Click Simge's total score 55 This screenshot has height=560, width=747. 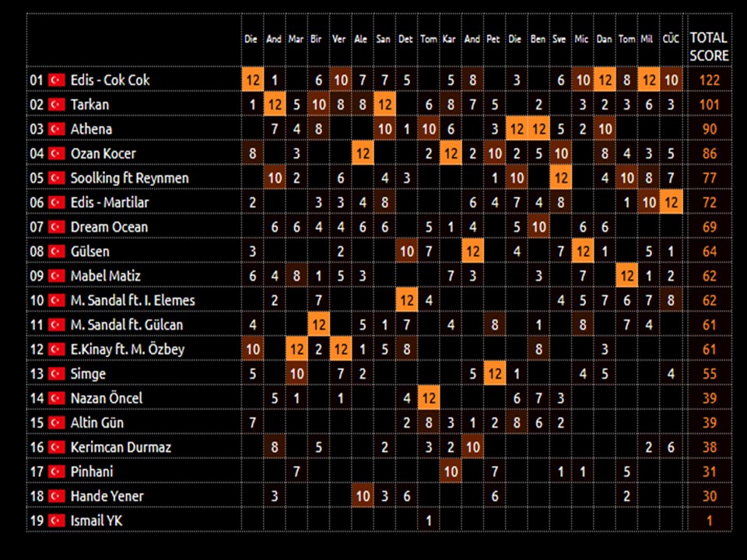point(709,373)
